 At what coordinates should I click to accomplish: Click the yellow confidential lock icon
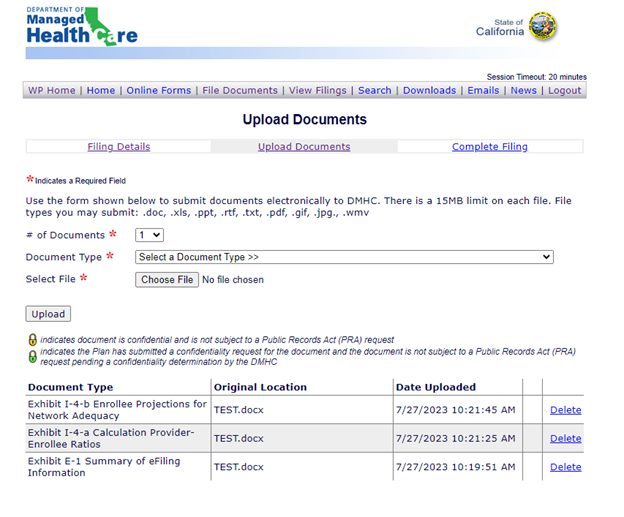[31, 340]
